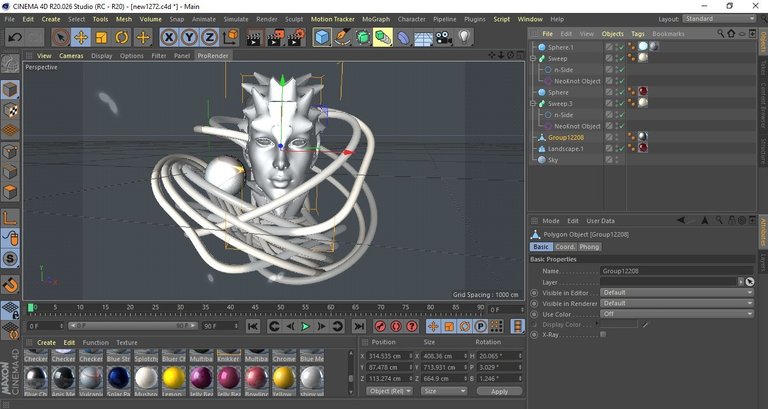Viewport: 768px width, 409px height.
Task: Play the animation forward
Action: click(306, 326)
